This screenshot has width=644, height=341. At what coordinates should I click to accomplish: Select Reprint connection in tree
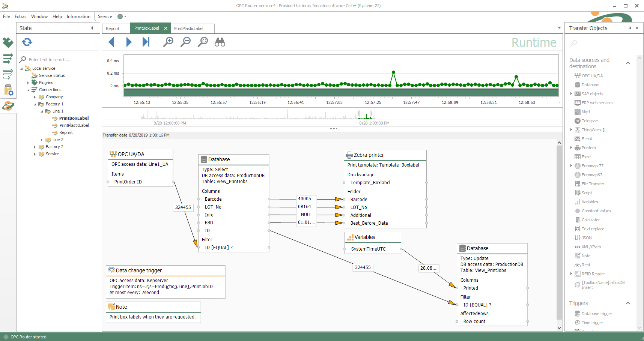pyautogui.click(x=66, y=132)
